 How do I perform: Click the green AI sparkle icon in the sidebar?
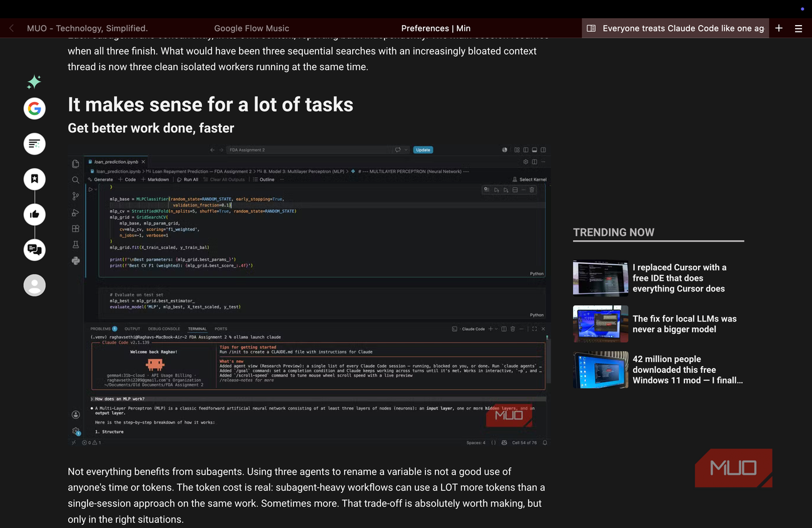point(34,82)
